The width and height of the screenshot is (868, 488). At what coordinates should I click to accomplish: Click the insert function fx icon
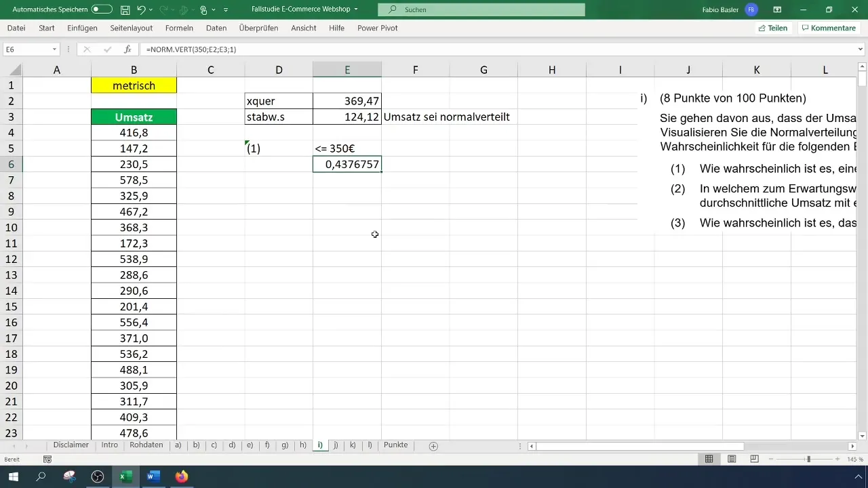(x=127, y=49)
